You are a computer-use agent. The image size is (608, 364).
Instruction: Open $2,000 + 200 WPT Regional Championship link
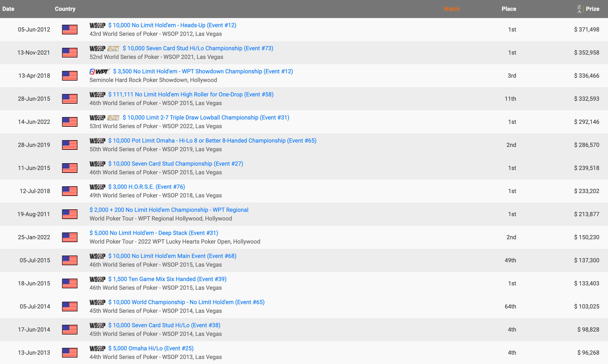tap(169, 210)
